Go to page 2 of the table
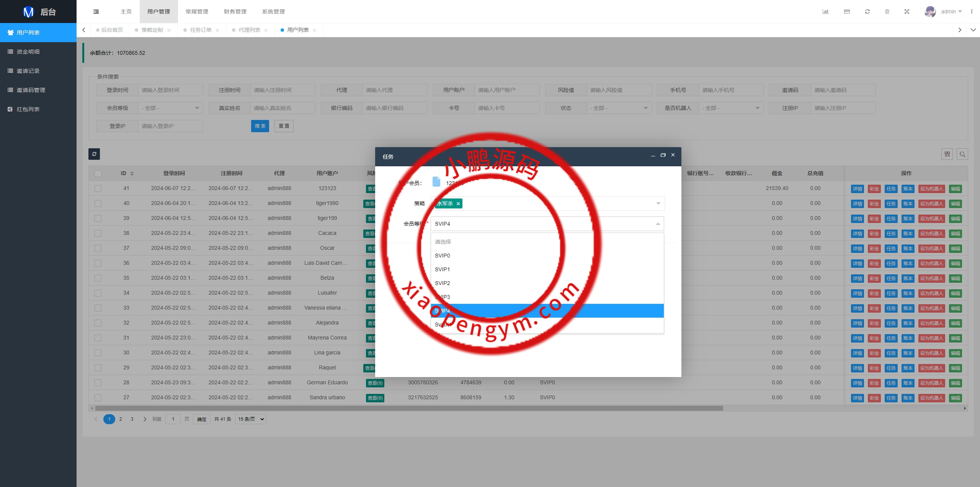The width and height of the screenshot is (980, 487). [121, 419]
